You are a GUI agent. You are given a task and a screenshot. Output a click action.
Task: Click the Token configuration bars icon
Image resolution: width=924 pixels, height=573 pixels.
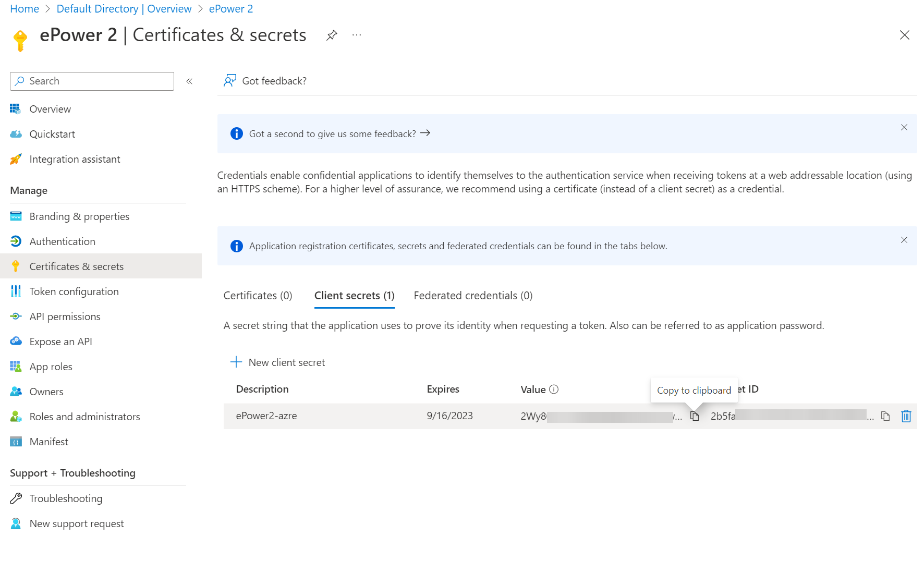tap(16, 291)
